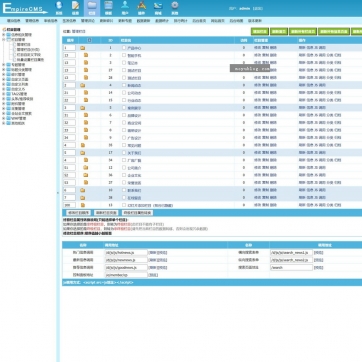Click the page icon in ID 3 row
Image resolution: width=362 pixels, height=362 pixels.
click(86, 63)
